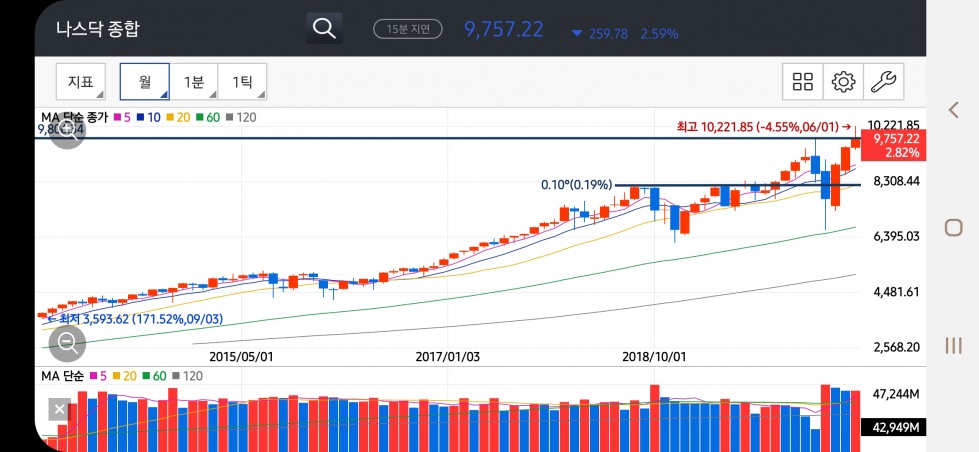Tap the 6,395.03 price axis label

coord(897,236)
